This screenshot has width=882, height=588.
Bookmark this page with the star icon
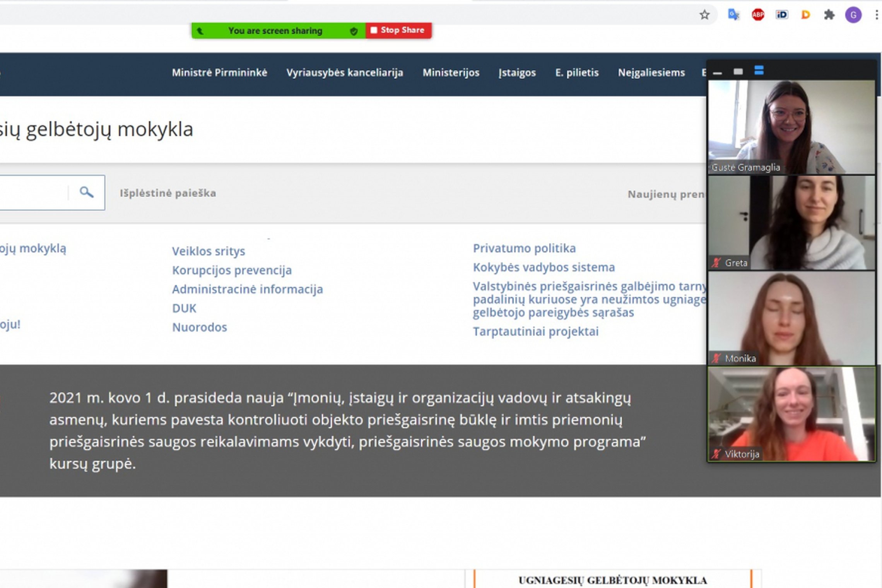[x=704, y=15]
